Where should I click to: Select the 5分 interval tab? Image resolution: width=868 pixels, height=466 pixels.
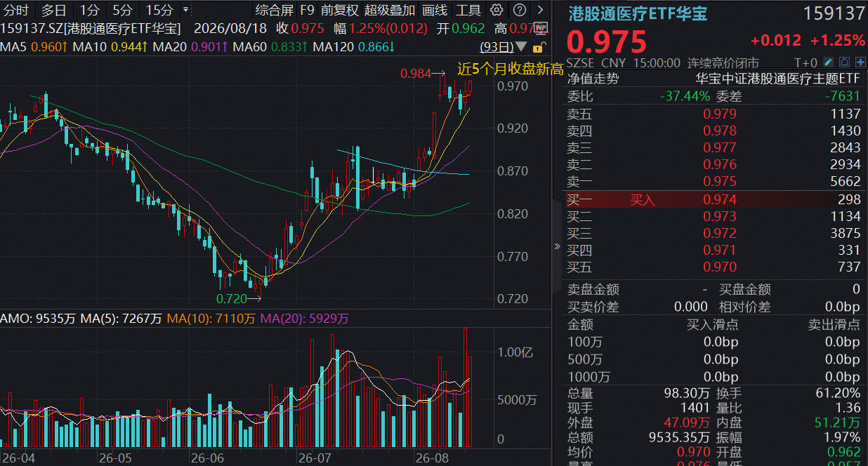[x=122, y=11]
